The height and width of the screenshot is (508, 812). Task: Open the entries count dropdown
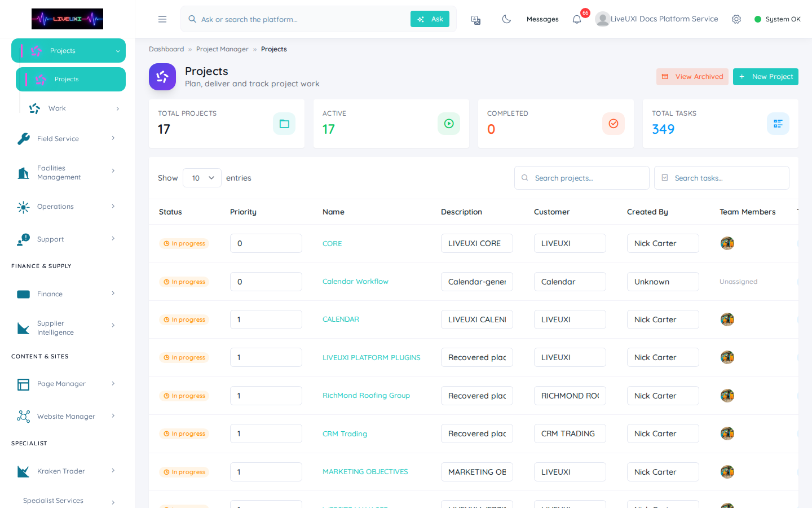pos(202,178)
